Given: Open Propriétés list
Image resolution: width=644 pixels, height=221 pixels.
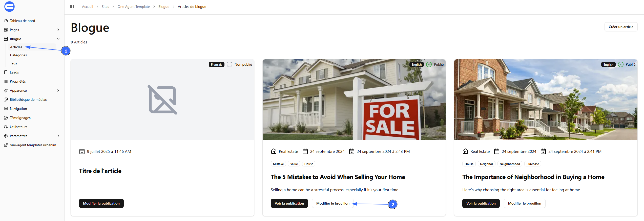Looking at the screenshot, I should click(x=18, y=81).
